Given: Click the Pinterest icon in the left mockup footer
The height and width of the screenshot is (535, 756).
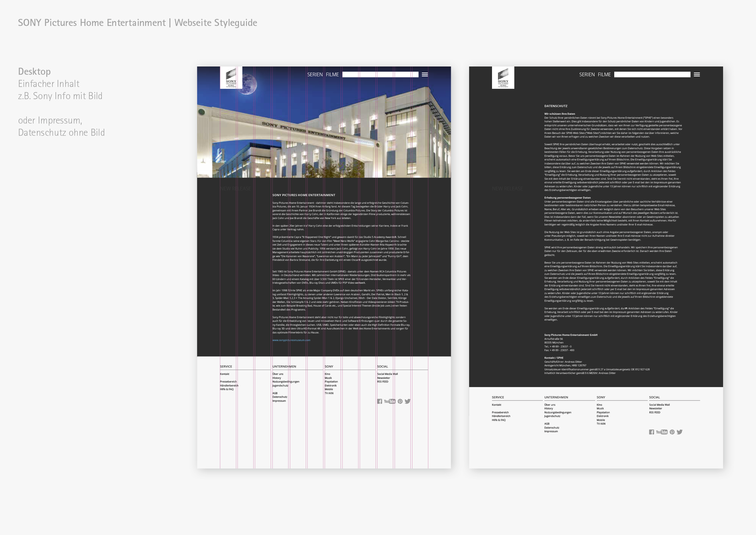Looking at the screenshot, I should (x=400, y=401).
